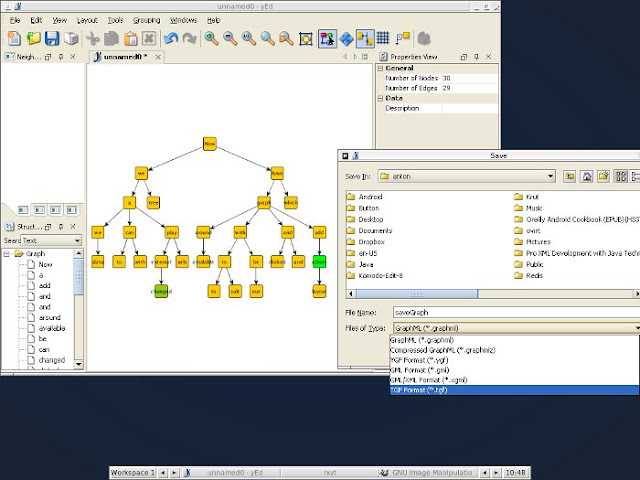Zoom out with the minus magnifier icon
The image size is (640, 480).
230,39
